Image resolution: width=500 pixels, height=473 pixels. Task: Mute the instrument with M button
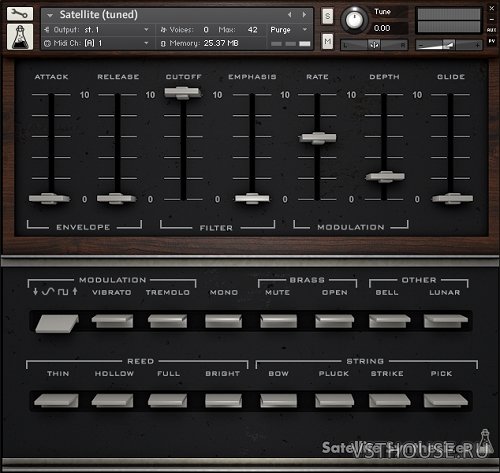click(328, 42)
